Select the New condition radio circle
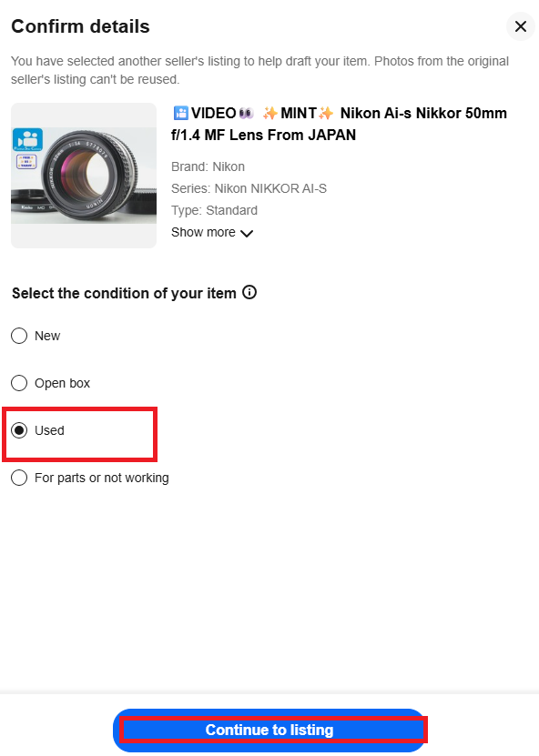The image size is (539, 756). click(x=19, y=336)
